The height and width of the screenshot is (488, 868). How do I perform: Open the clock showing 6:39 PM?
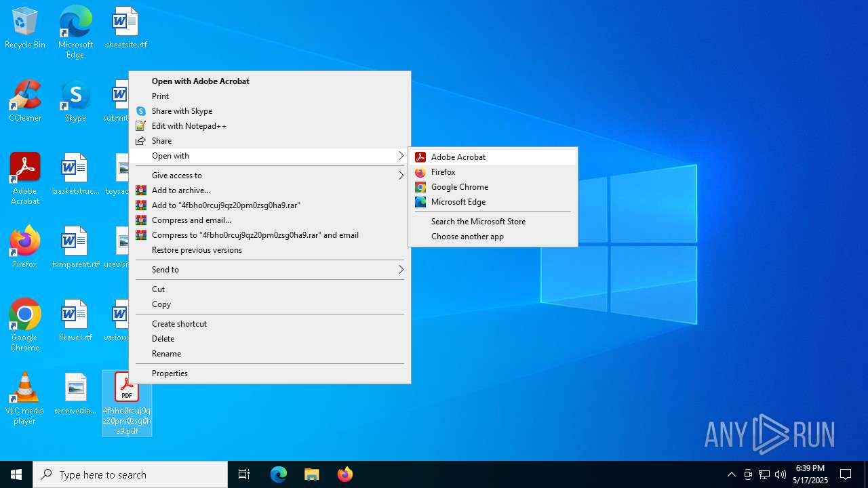[810, 474]
